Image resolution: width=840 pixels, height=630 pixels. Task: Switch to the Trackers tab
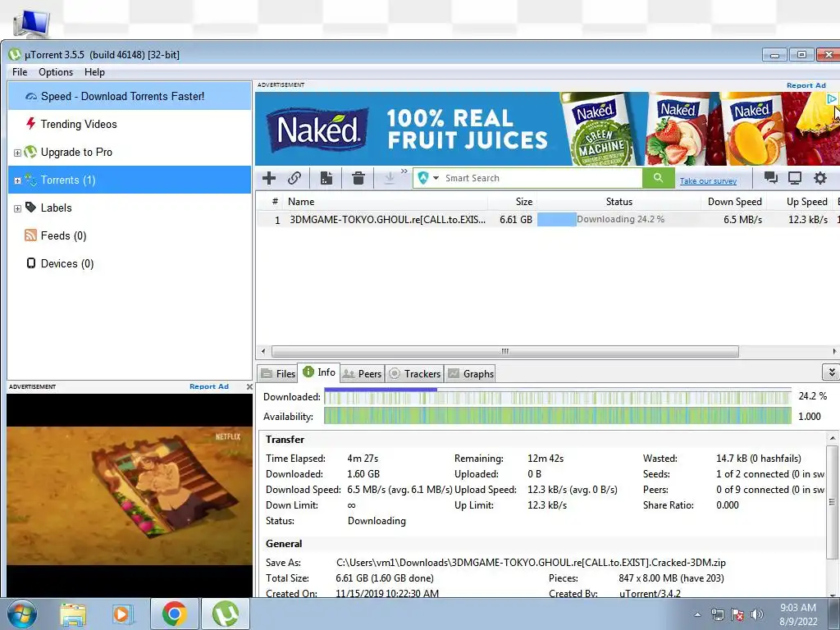point(414,374)
